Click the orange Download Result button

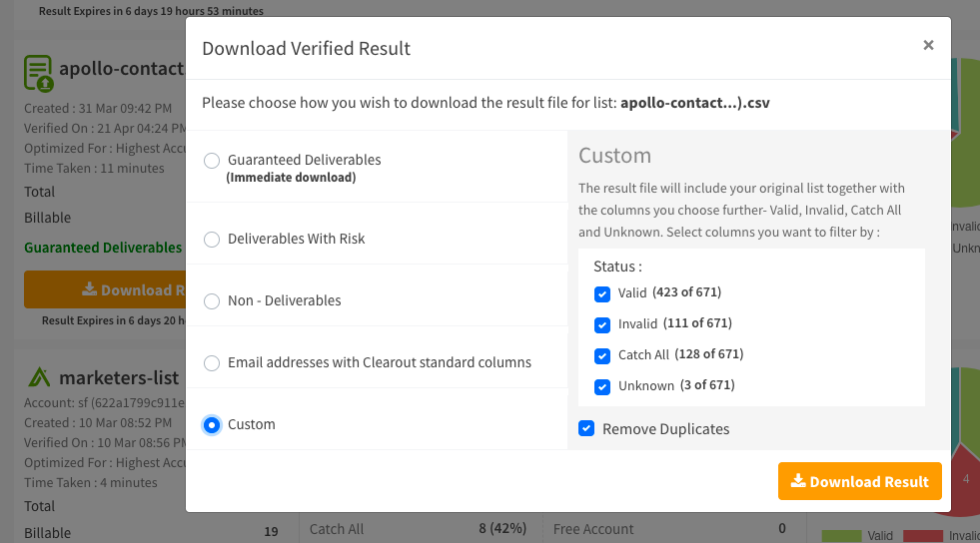pyautogui.click(x=859, y=481)
